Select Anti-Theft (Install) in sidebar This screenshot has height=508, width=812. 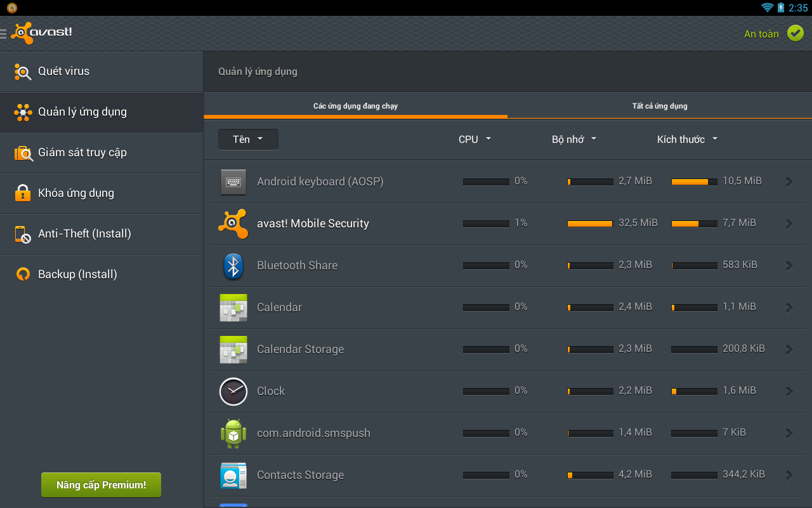[x=101, y=234]
